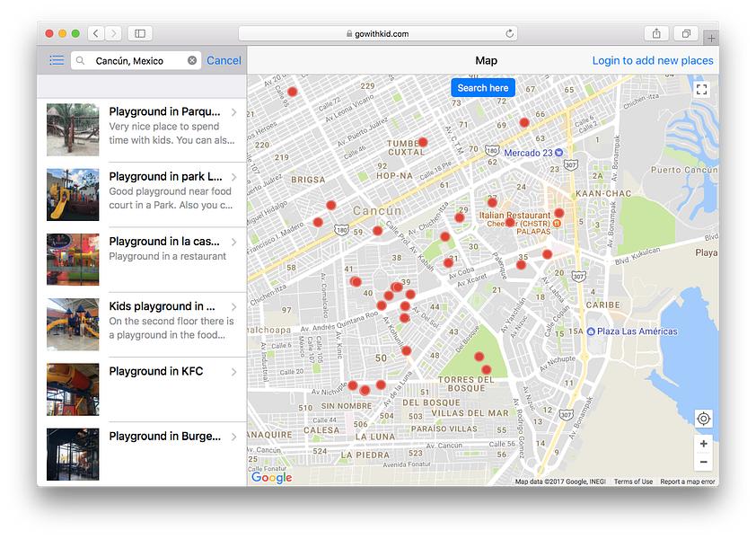Select Mercado 23 map label
This screenshot has height=539, width=756.
click(x=533, y=153)
